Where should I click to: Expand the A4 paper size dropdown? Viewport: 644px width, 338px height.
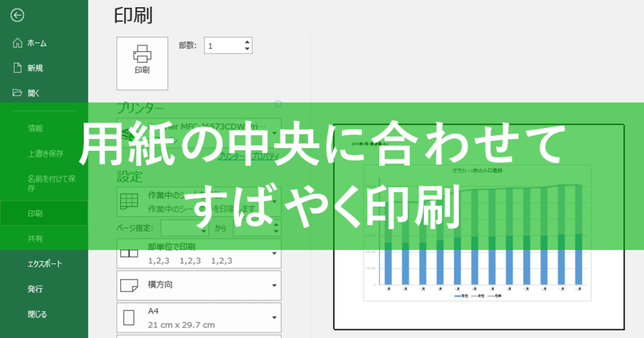coord(274,317)
